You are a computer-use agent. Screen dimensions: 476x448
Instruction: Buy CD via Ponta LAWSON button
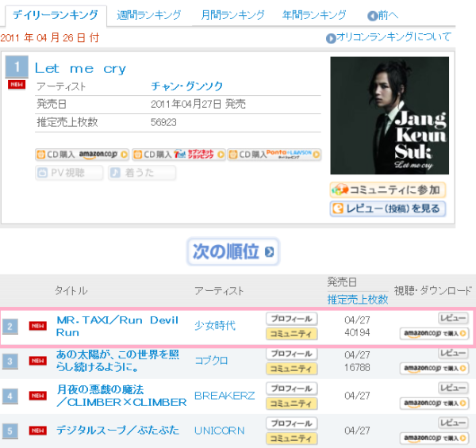click(x=274, y=155)
